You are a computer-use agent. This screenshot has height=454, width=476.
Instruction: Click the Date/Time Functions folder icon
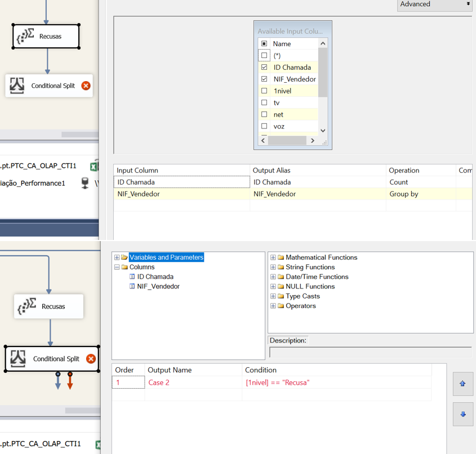[281, 277]
